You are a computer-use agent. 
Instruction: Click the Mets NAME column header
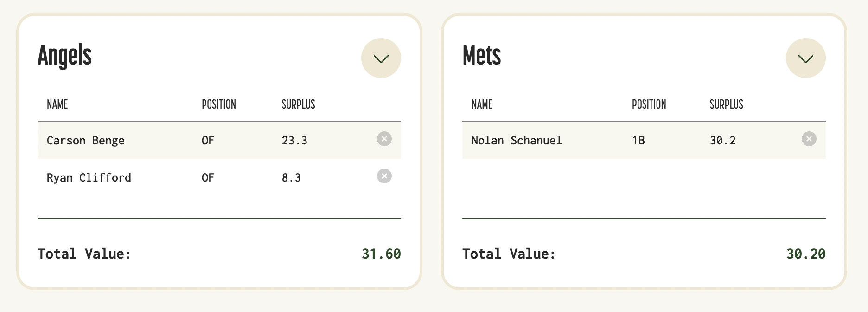tap(482, 104)
